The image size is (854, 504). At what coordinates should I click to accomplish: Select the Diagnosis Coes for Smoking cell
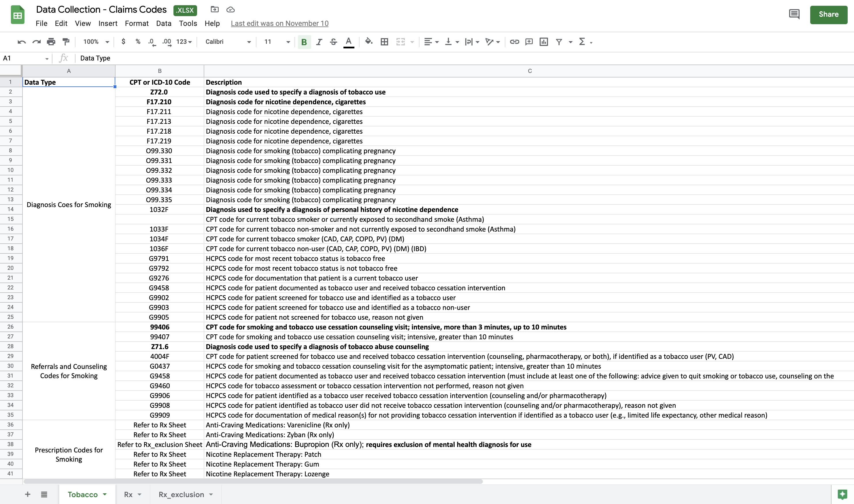(x=69, y=204)
